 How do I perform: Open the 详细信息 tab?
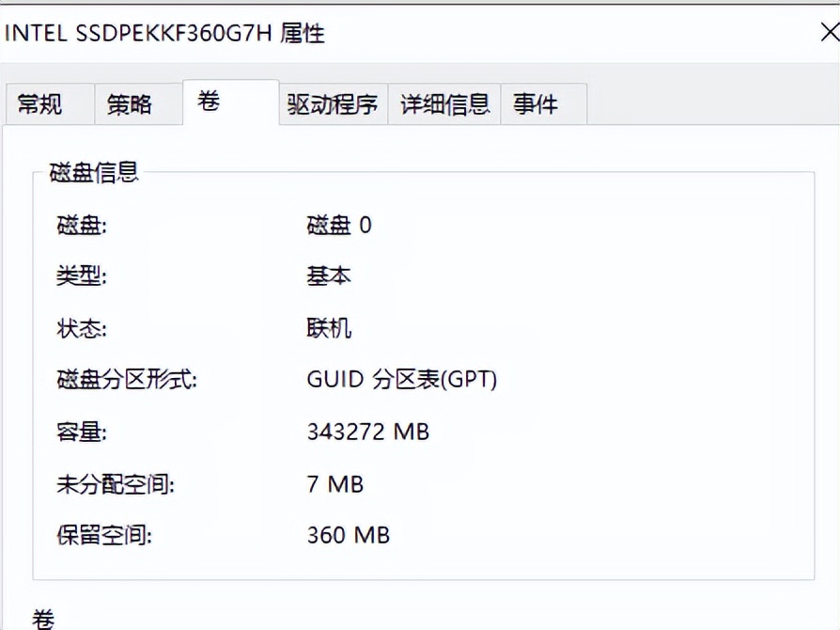pos(444,104)
